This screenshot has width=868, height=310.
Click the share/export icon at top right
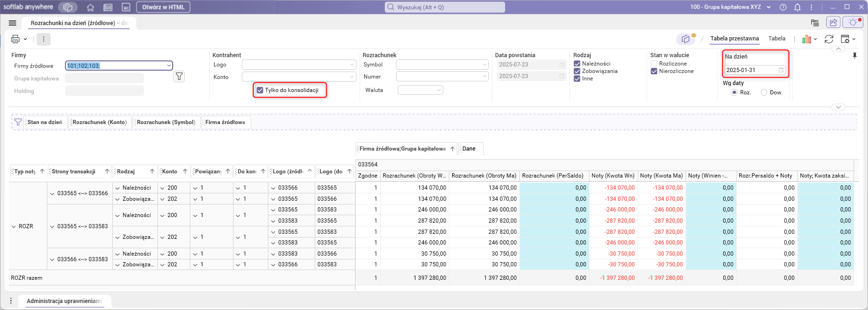point(834,22)
